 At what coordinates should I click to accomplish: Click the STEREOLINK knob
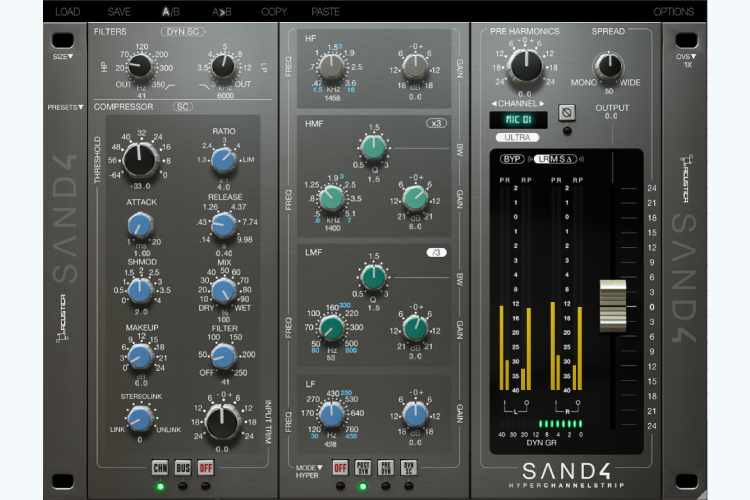[x=140, y=419]
